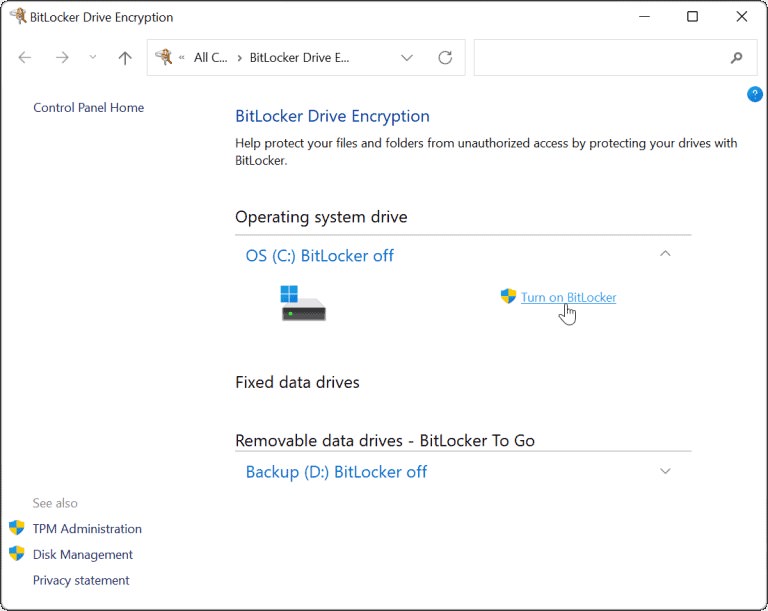Image resolution: width=768 pixels, height=611 pixels.
Task: Click the Forward navigation arrow
Action: tap(62, 58)
